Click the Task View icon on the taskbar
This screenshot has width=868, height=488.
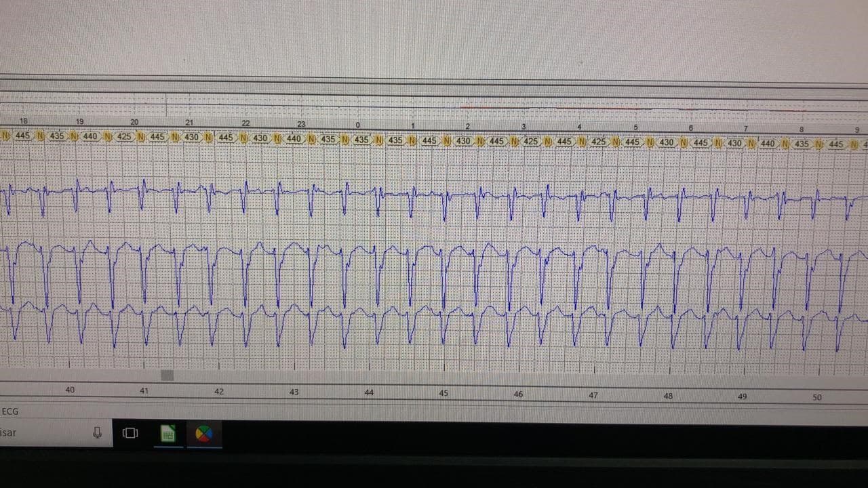[x=130, y=432]
